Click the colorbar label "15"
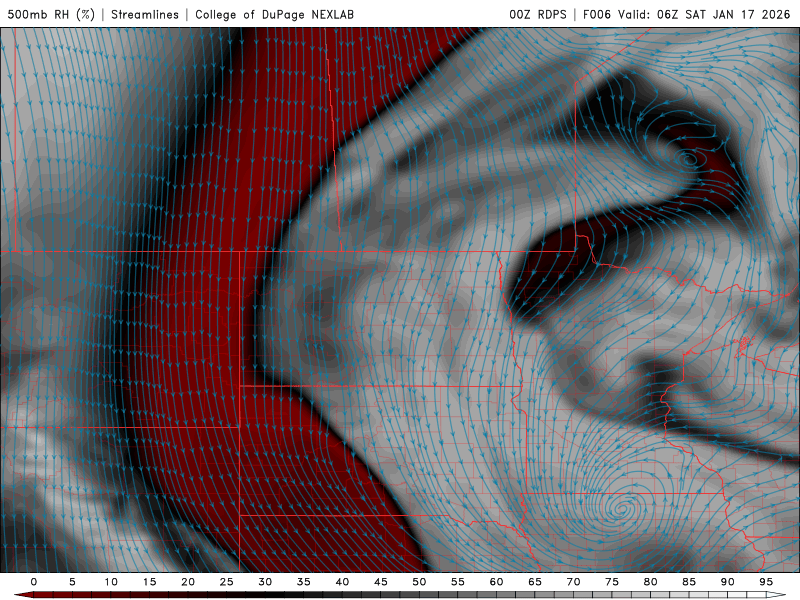The height and width of the screenshot is (600, 800). tap(149, 582)
